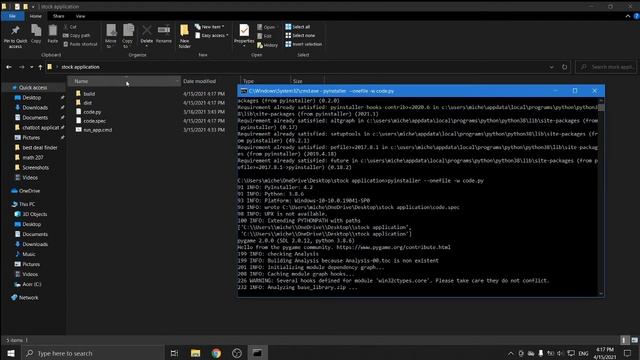The height and width of the screenshot is (360, 640).
Task: Select the run_app.cmd file
Action: [97, 130]
